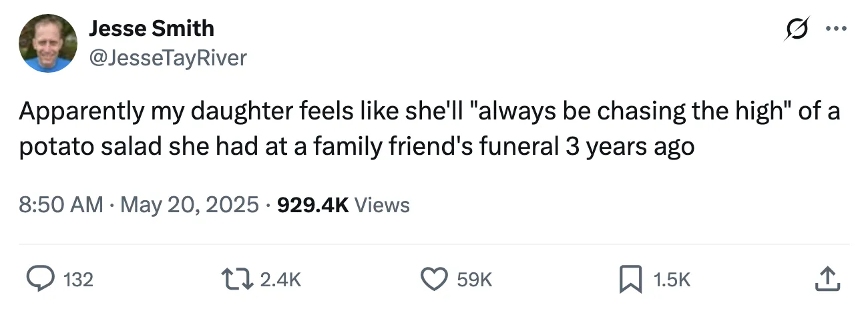Visit the @JesseTayRiver handle link

[168, 58]
